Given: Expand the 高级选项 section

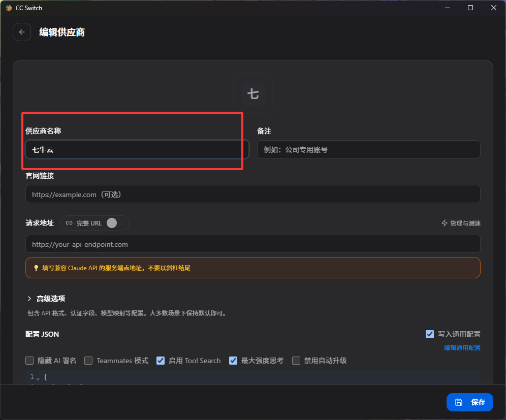Looking at the screenshot, I should click(46, 299).
